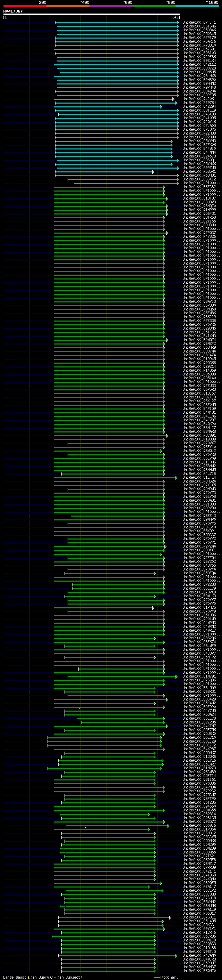Select the UniRef100_Q2RAW0 entry
The width and height of the screenshot is (222, 980).
point(199,137)
